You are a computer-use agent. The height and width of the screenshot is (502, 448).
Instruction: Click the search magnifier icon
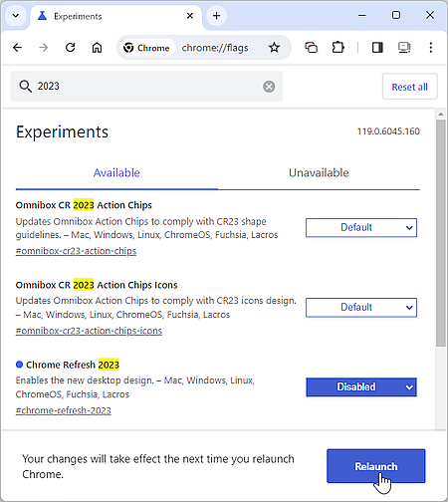pyautogui.click(x=25, y=87)
